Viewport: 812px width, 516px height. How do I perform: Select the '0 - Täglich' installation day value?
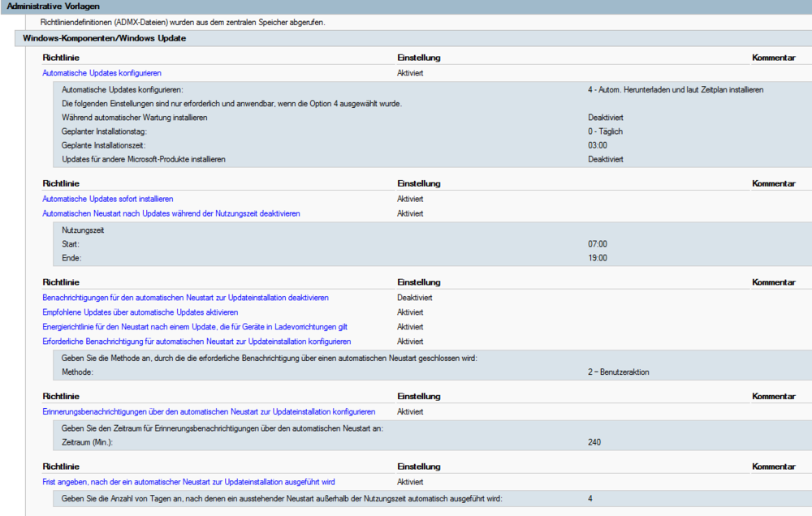[x=607, y=131]
